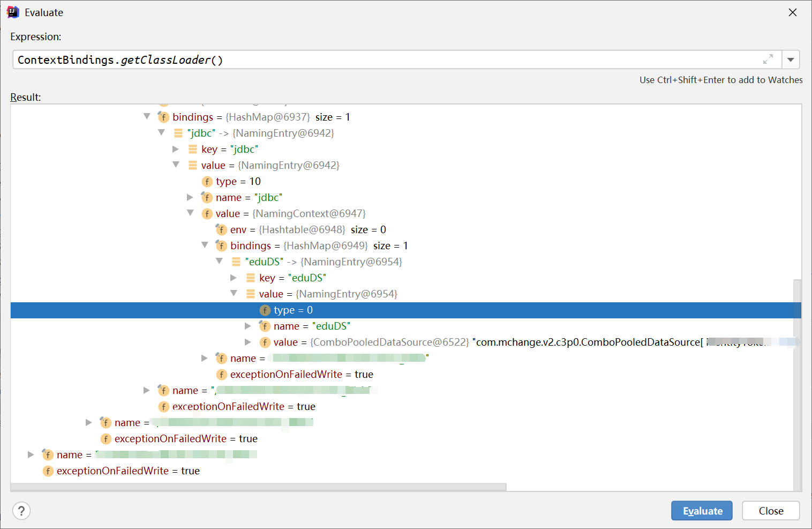The width and height of the screenshot is (812, 529).
Task: Click the field icon of env Hashtable@6948
Action: 222,230
